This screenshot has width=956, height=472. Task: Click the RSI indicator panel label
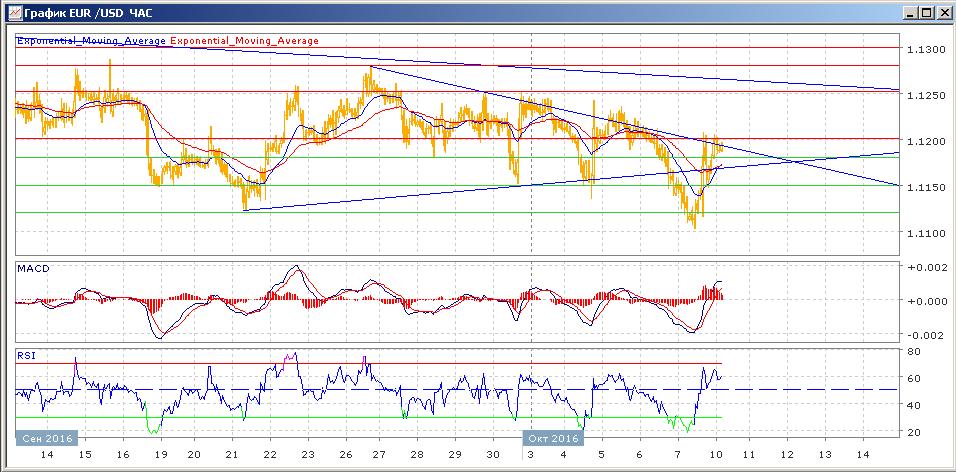coord(24,355)
